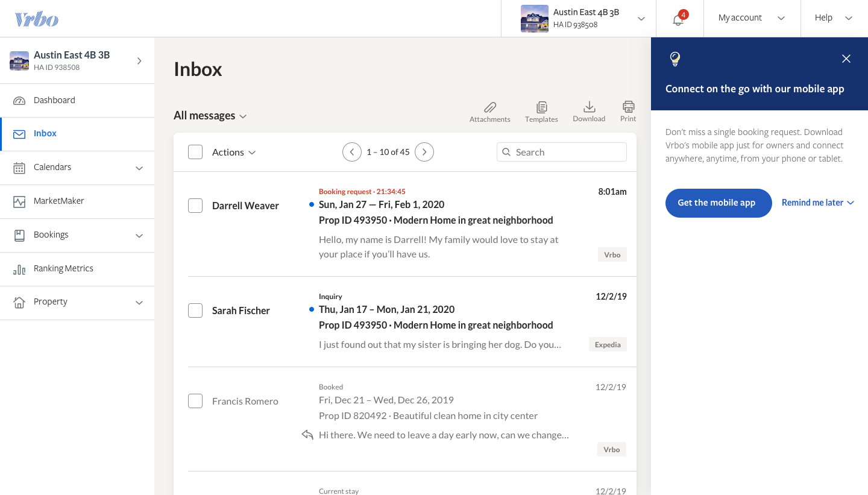Go to previous page of messages

pyautogui.click(x=352, y=152)
